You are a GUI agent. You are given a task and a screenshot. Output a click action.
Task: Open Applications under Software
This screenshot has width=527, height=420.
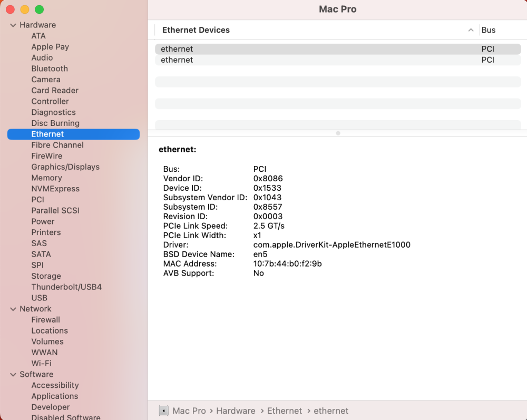click(x=54, y=396)
